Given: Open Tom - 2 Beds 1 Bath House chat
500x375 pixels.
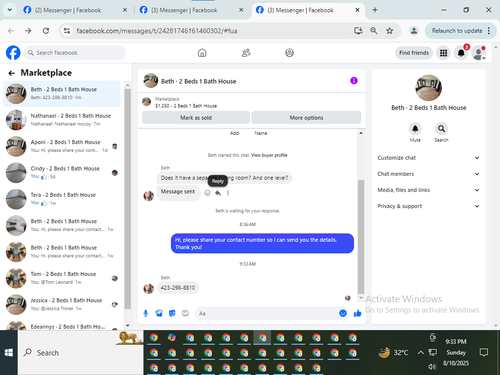Looking at the screenshot, I should click(62, 278).
